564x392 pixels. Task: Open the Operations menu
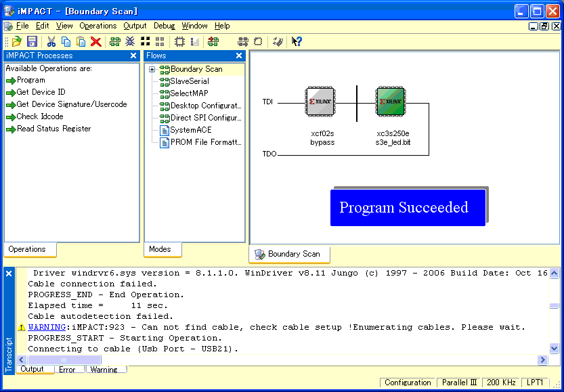tap(97, 26)
